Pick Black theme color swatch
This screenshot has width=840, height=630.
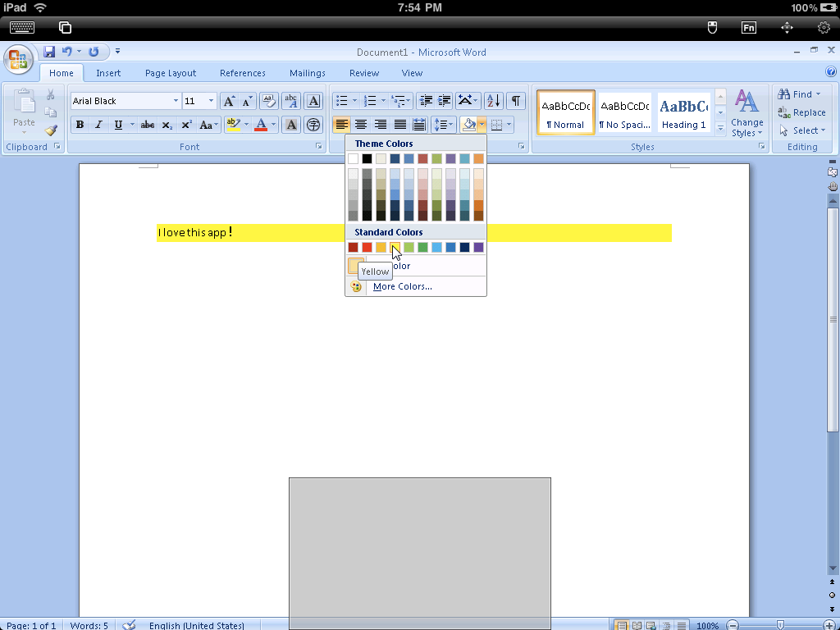tap(367, 158)
